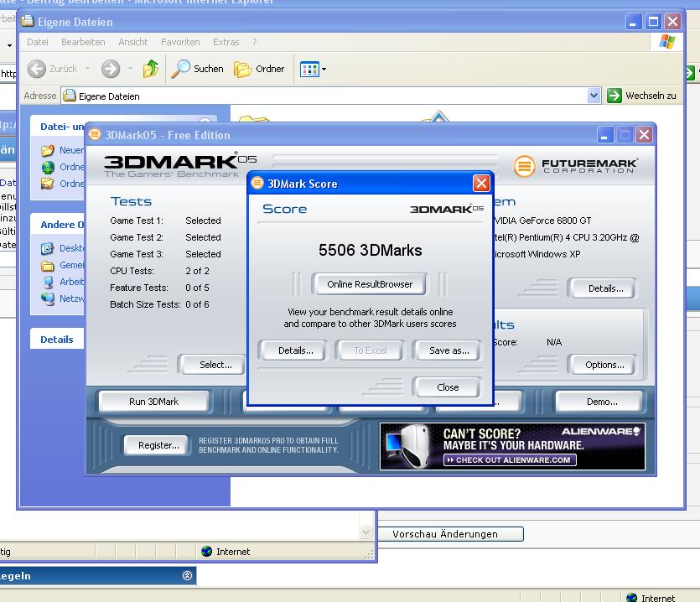Expand the Details sidebar panel

[x=57, y=339]
